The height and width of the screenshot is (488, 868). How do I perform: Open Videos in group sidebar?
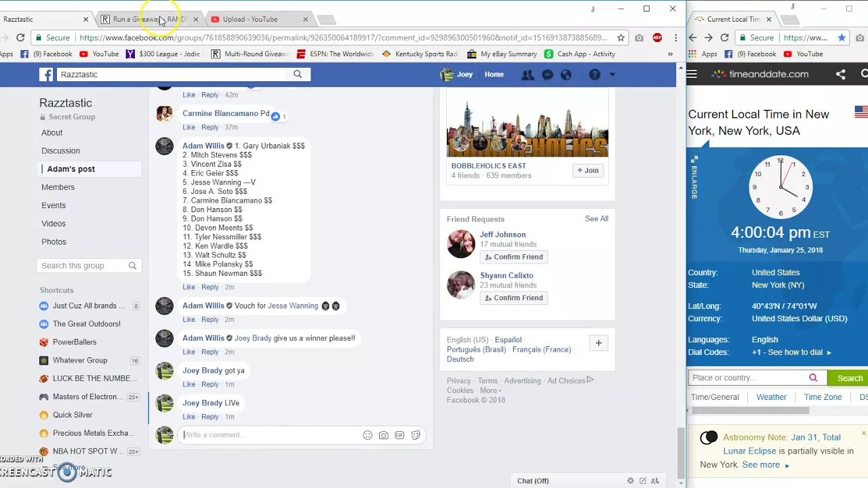54,224
